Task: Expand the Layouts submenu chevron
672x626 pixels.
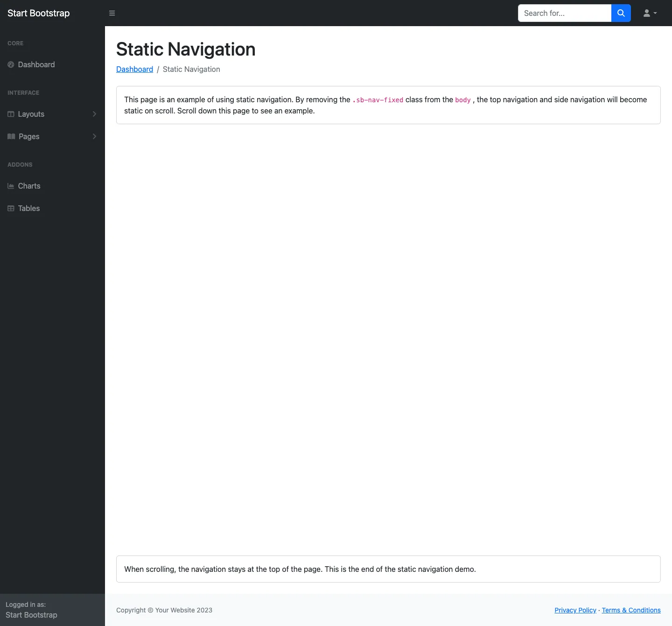Action: tap(94, 114)
